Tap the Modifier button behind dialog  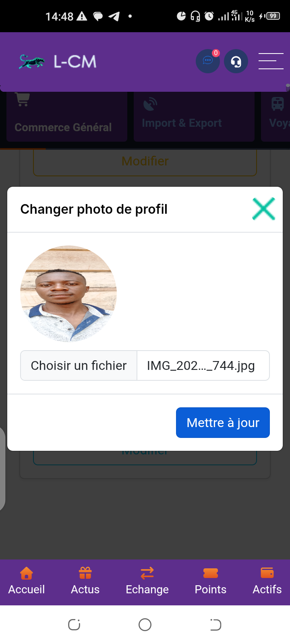click(145, 162)
